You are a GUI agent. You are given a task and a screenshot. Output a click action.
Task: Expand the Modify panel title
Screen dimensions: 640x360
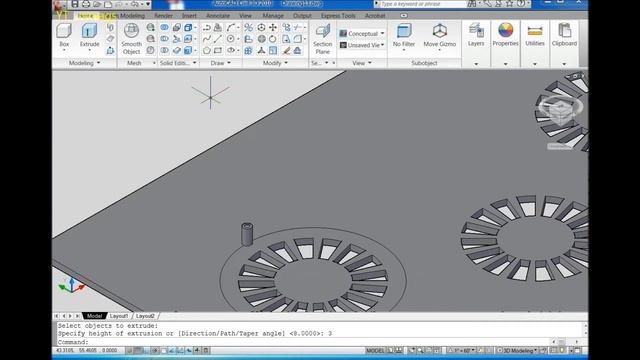[275, 63]
